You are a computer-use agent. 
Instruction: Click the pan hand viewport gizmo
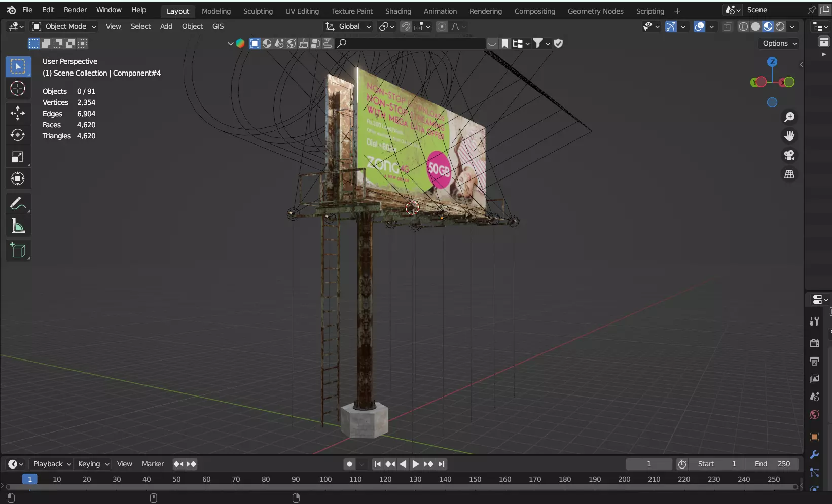click(x=789, y=136)
